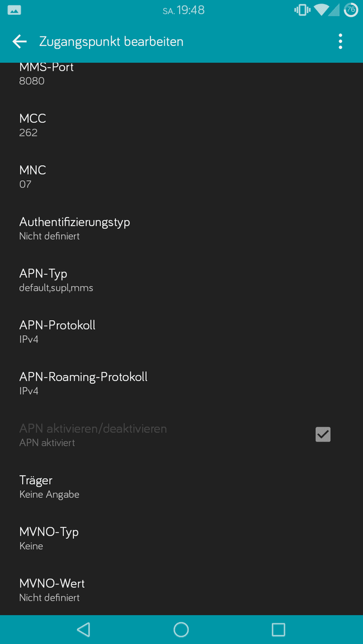Edit the MNC value 07

point(181,178)
